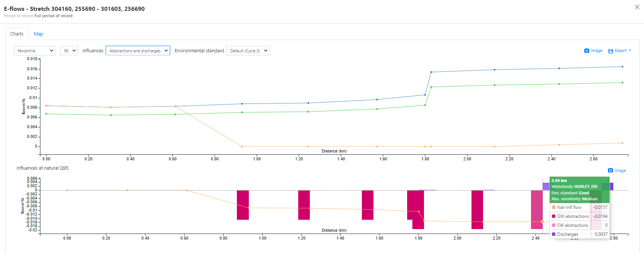Click the camera icon for the Influences chart

(x=610, y=170)
